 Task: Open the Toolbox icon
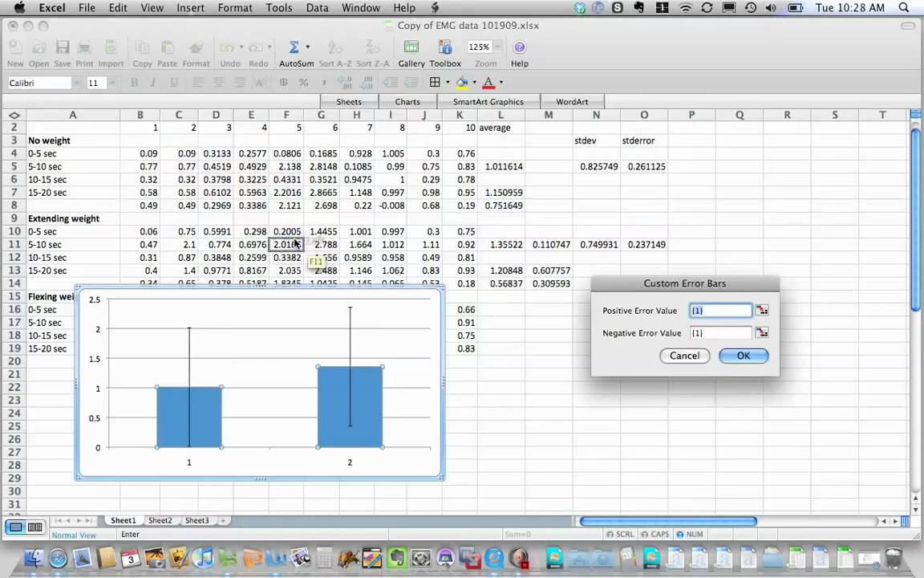coord(445,47)
